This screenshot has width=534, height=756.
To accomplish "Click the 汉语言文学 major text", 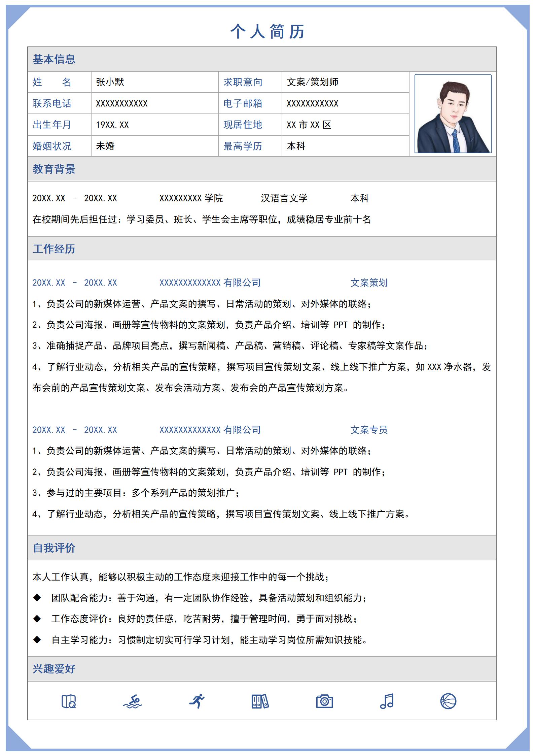I will click(x=284, y=198).
